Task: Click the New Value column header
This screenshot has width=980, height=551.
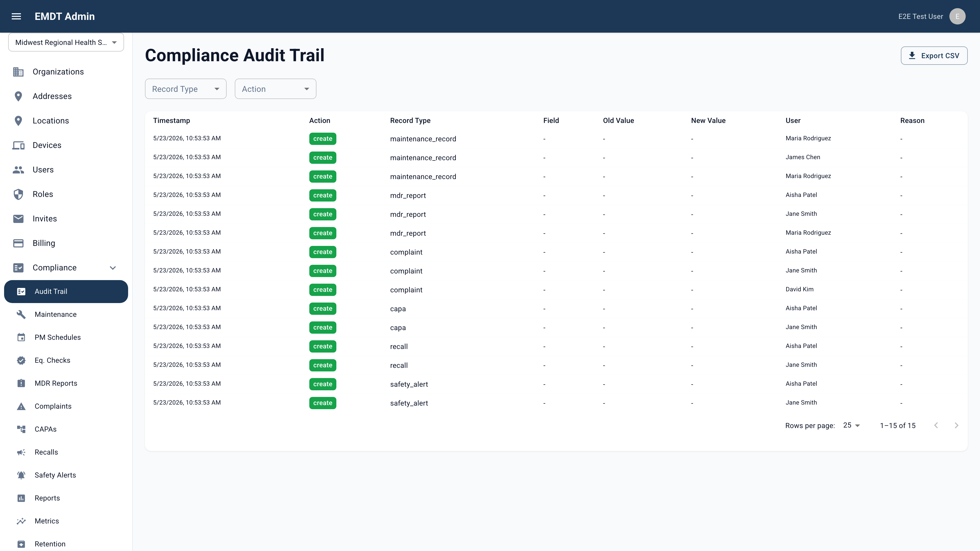Action: tap(708, 121)
